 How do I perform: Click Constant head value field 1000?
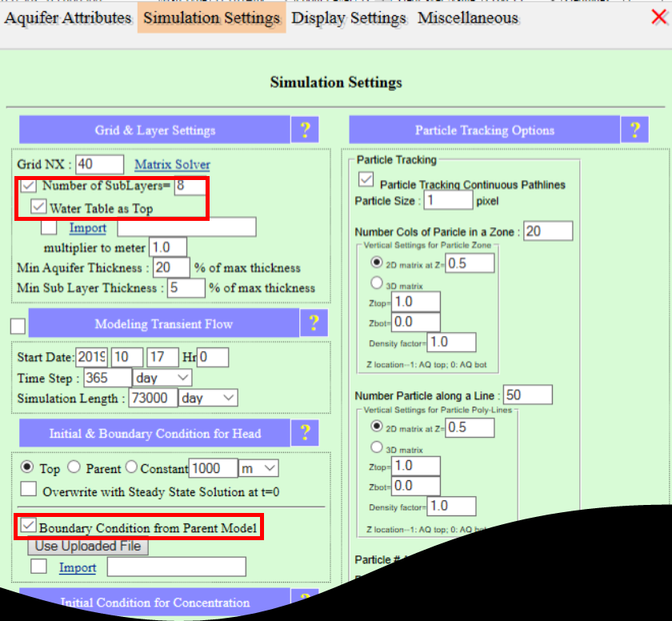(213, 468)
